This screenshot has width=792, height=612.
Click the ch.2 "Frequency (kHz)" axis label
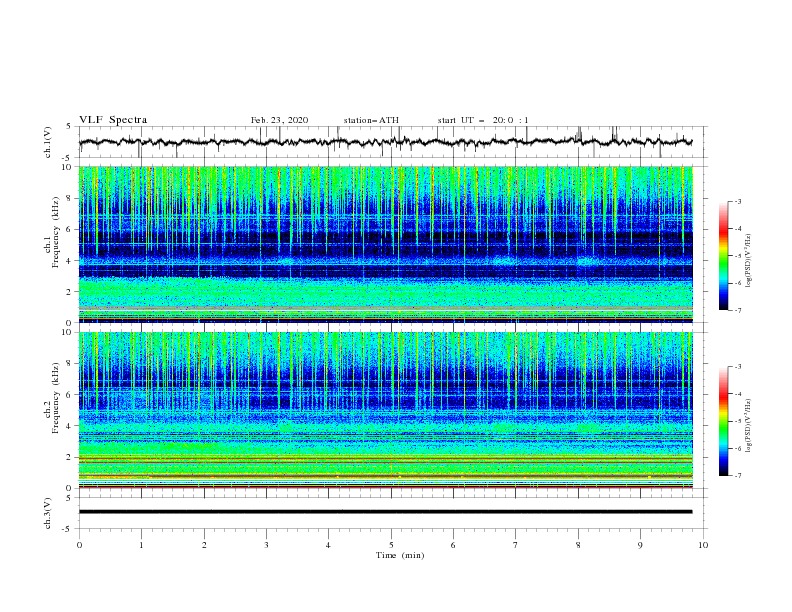tap(56, 398)
